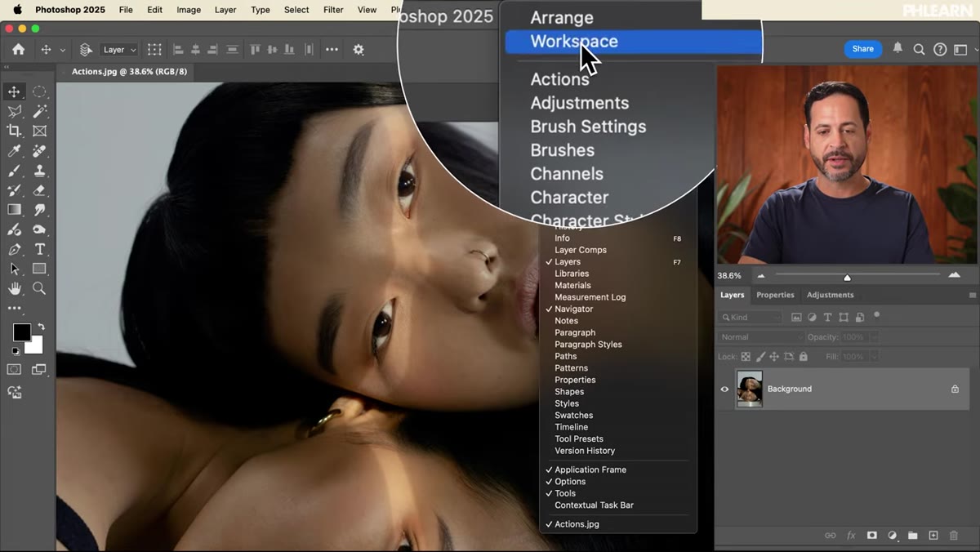Select the Crop tool

pyautogui.click(x=14, y=131)
